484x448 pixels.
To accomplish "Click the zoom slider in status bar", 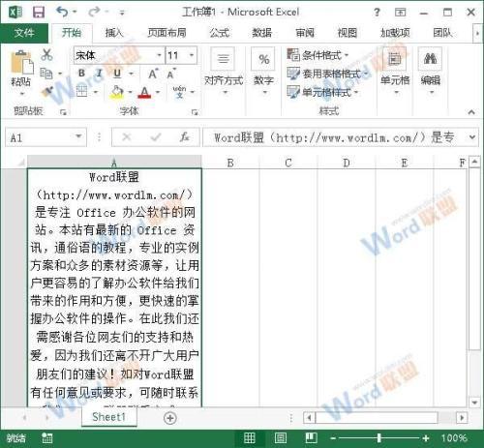I will 379,438.
